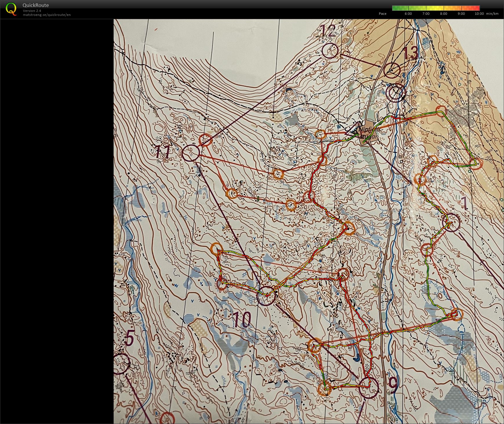The image size is (504, 424).
Task: Select the Version 2.4 label
Action: (32, 11)
